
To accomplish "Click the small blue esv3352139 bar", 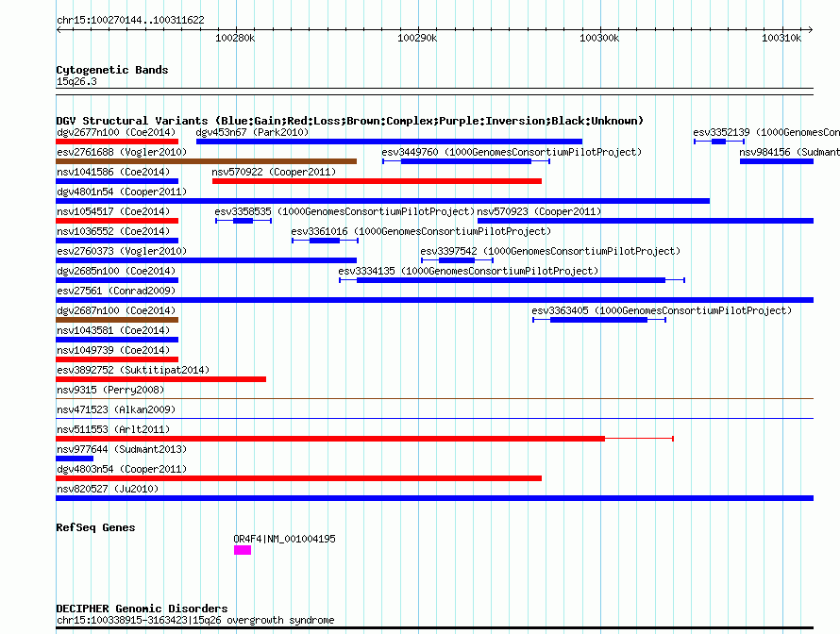I will coord(718,142).
